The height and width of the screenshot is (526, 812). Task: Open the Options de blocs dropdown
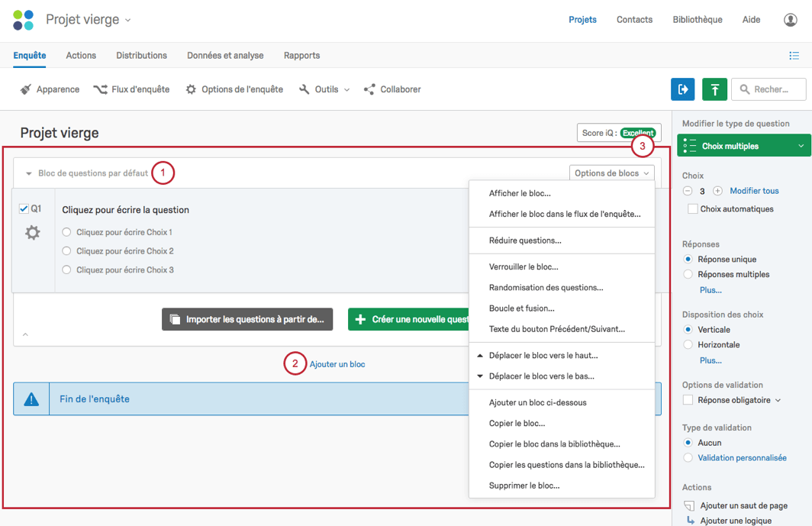point(611,173)
